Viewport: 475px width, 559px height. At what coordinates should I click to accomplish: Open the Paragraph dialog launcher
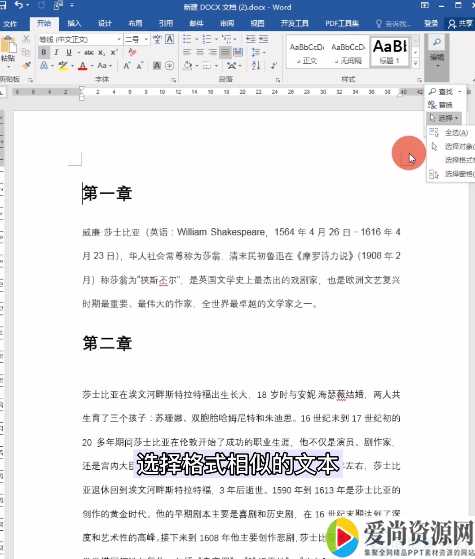coord(277,81)
